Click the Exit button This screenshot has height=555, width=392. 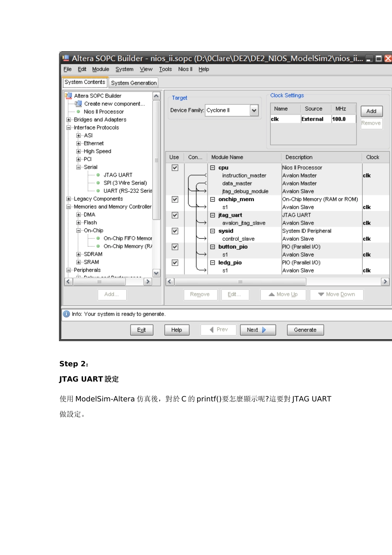point(142,330)
